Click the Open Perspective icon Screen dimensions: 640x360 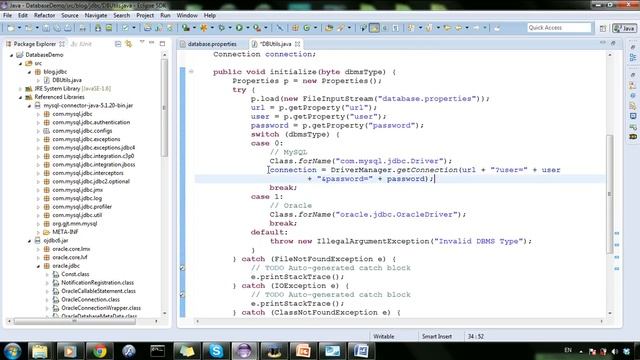pyautogui.click(x=603, y=28)
